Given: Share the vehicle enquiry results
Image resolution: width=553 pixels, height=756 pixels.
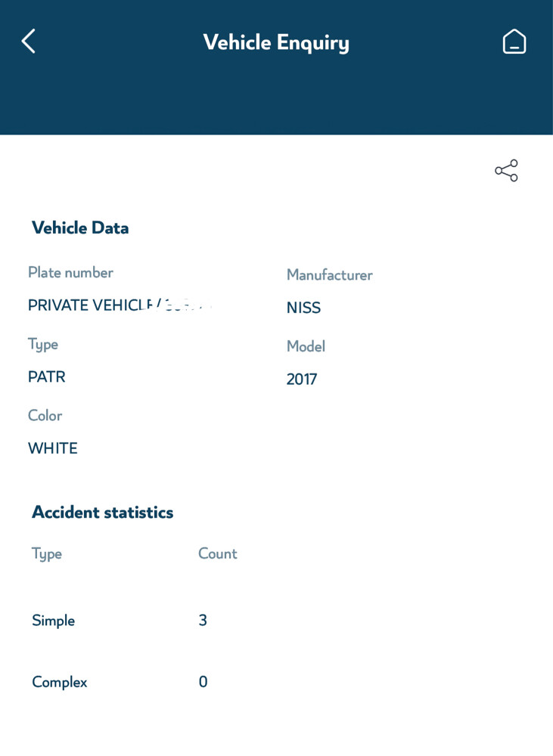Looking at the screenshot, I should coord(506,170).
